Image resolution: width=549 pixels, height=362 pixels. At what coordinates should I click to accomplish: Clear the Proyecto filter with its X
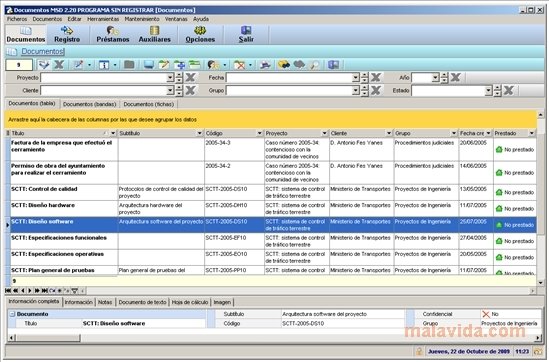pos(190,77)
